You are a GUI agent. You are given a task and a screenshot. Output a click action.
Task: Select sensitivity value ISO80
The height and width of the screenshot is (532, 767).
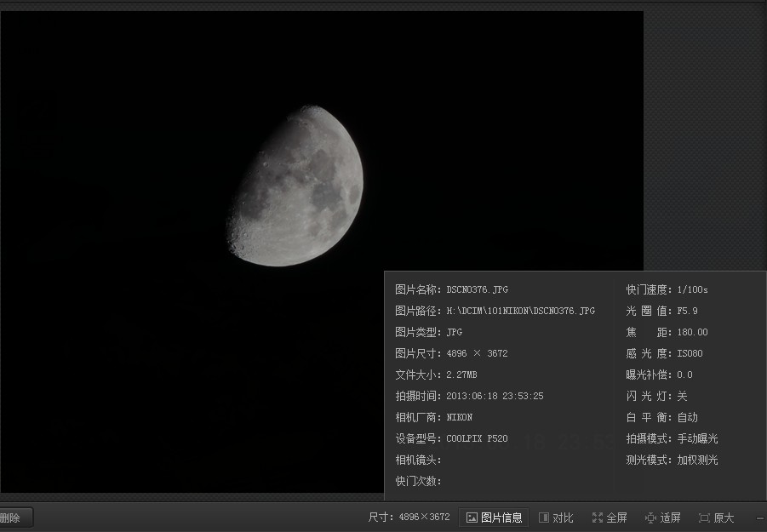[x=690, y=353]
